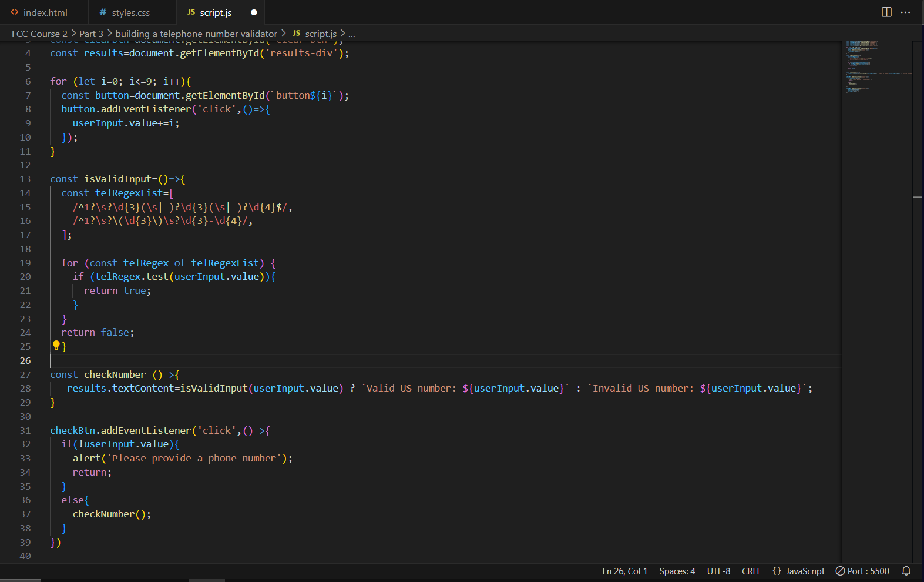
Task: Click the JS file icon in breadcrumb
Action: (297, 34)
